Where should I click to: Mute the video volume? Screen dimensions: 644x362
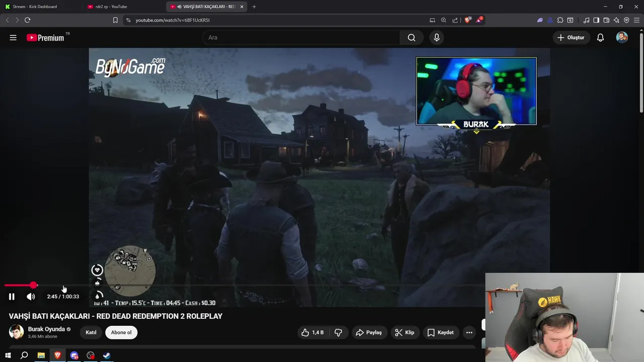[31, 297]
